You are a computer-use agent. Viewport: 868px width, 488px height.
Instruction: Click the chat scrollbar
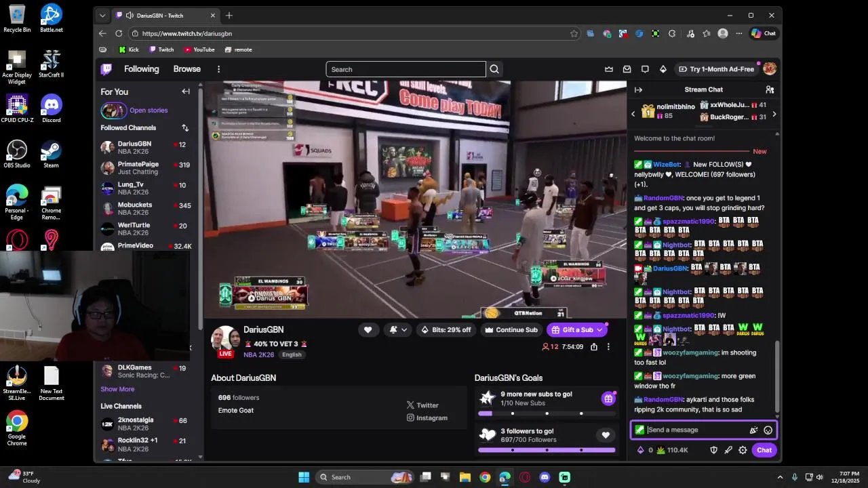[777, 376]
